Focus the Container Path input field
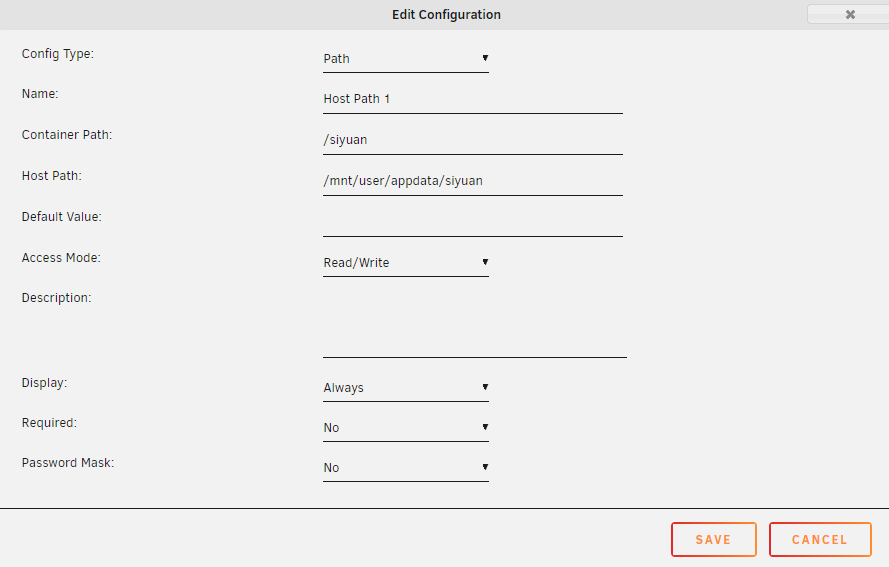 click(472, 140)
